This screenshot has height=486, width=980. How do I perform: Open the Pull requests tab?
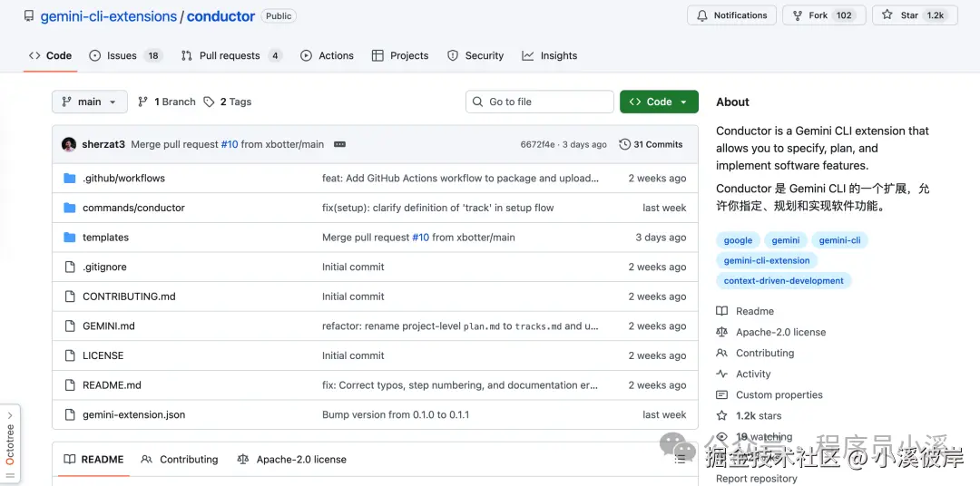point(230,55)
